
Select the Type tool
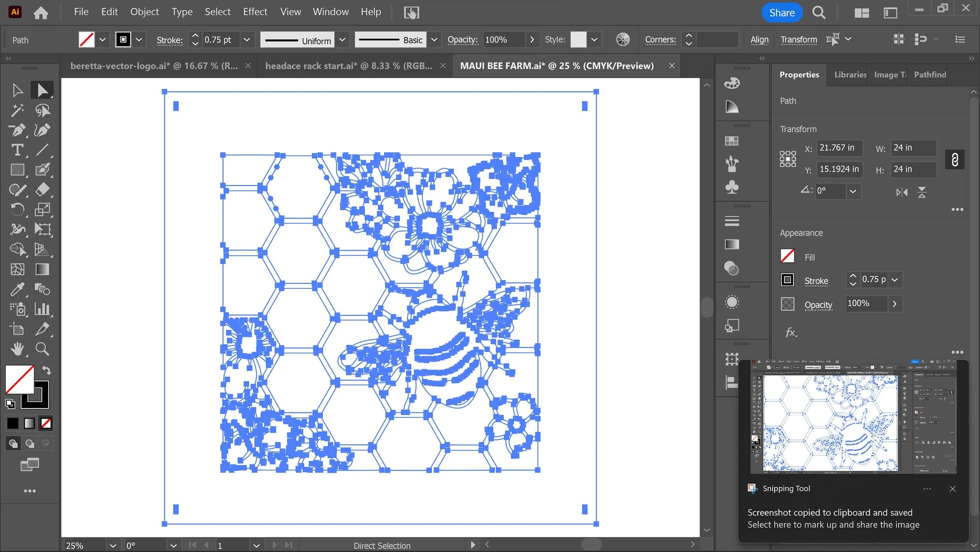(x=17, y=150)
